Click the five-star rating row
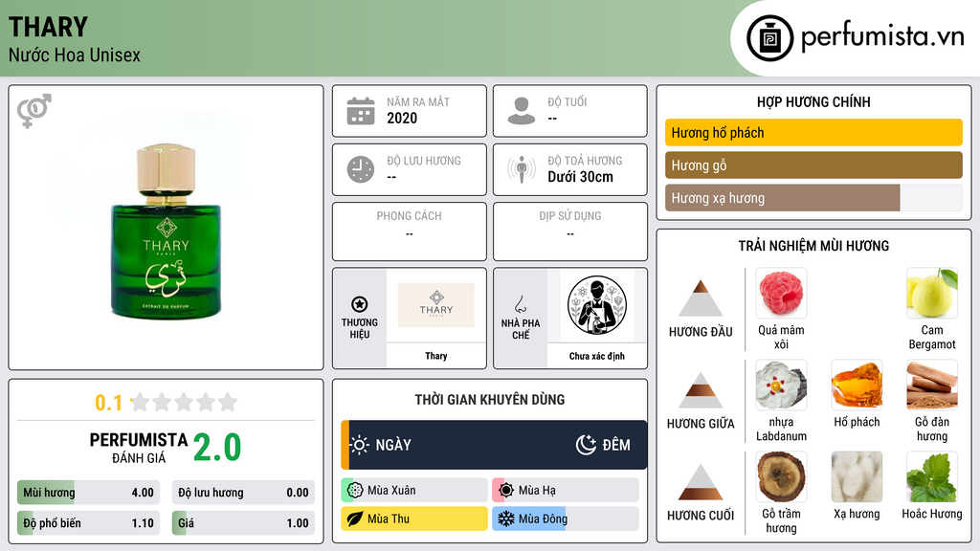This screenshot has height=551, width=980. pos(184,402)
